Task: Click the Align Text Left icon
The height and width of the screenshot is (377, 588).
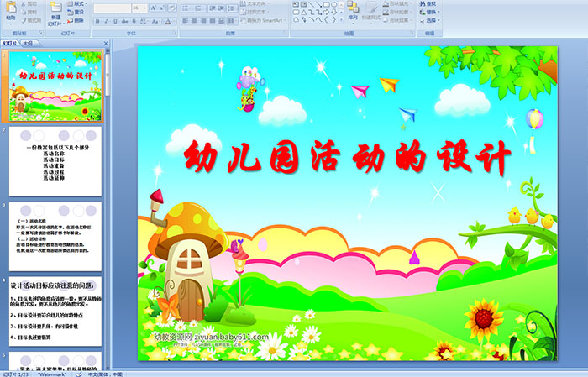Action: coord(185,21)
